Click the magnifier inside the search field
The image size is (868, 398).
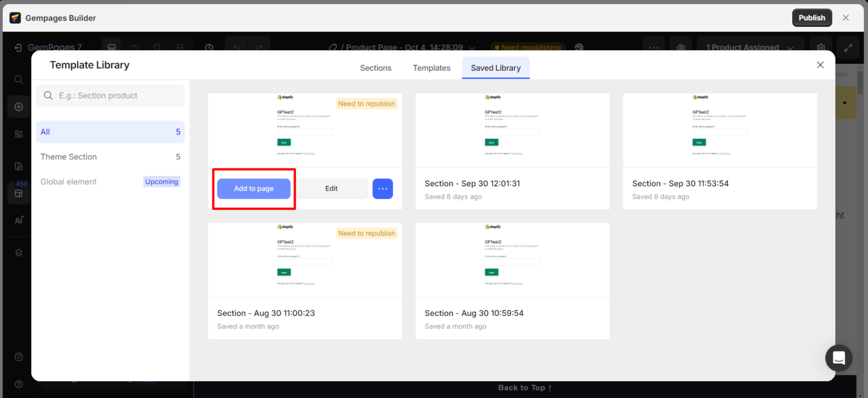click(49, 95)
